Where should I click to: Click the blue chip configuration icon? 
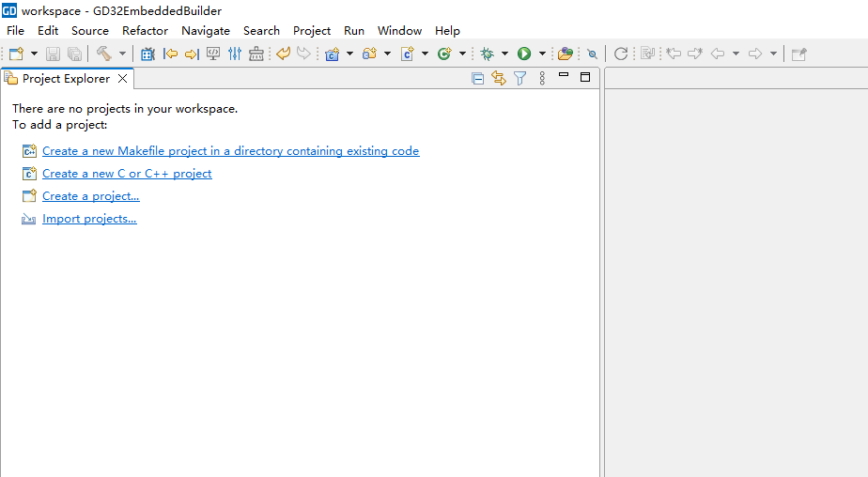click(147, 54)
